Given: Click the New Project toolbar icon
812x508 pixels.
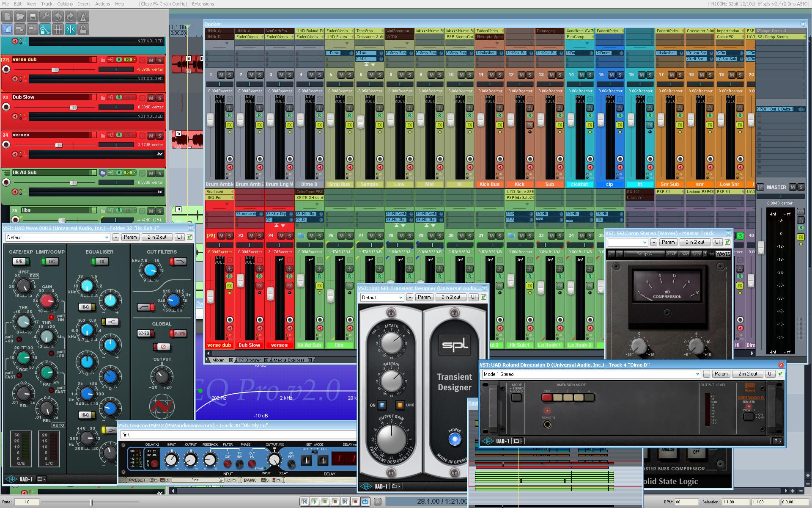Looking at the screenshot, I should 7,17.
